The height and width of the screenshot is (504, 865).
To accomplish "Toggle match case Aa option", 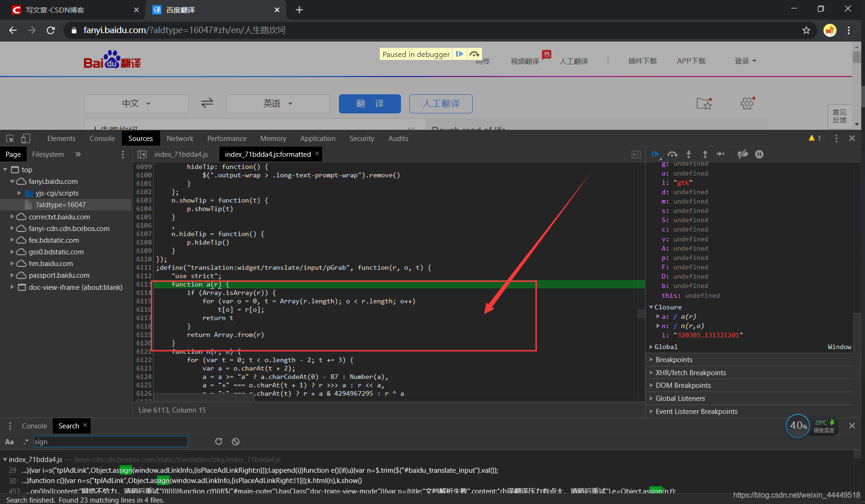I will click(9, 442).
